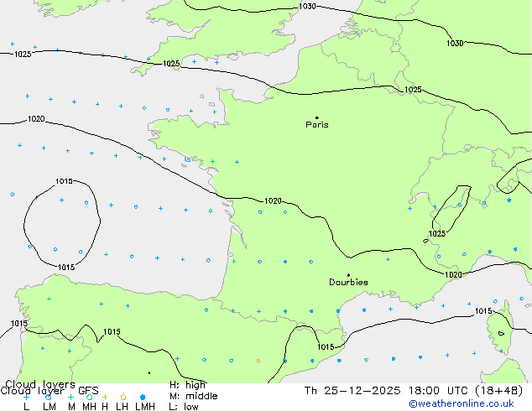Open the weatheronline.co.uk link

(462, 403)
